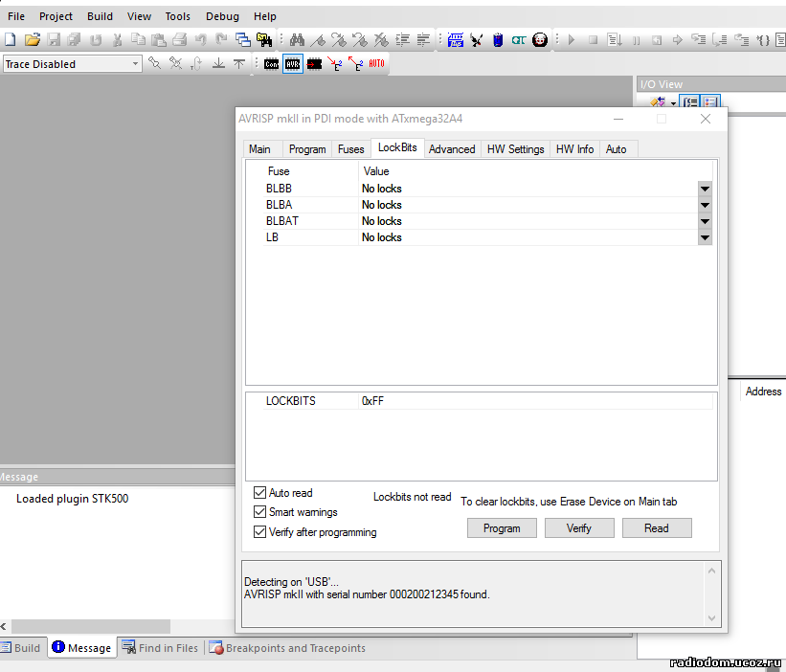Click the chip with red arrow icon
The height and width of the screenshot is (672, 786).
(x=314, y=63)
